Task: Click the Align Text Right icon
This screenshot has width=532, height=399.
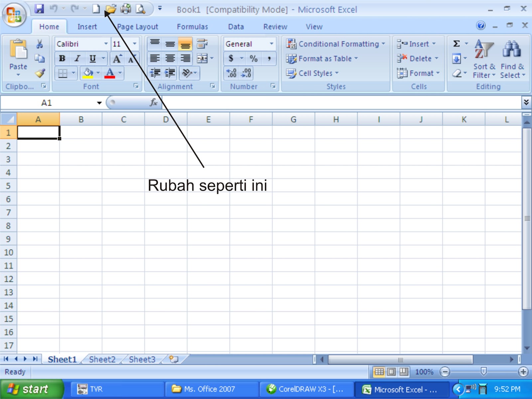Action: 185,59
